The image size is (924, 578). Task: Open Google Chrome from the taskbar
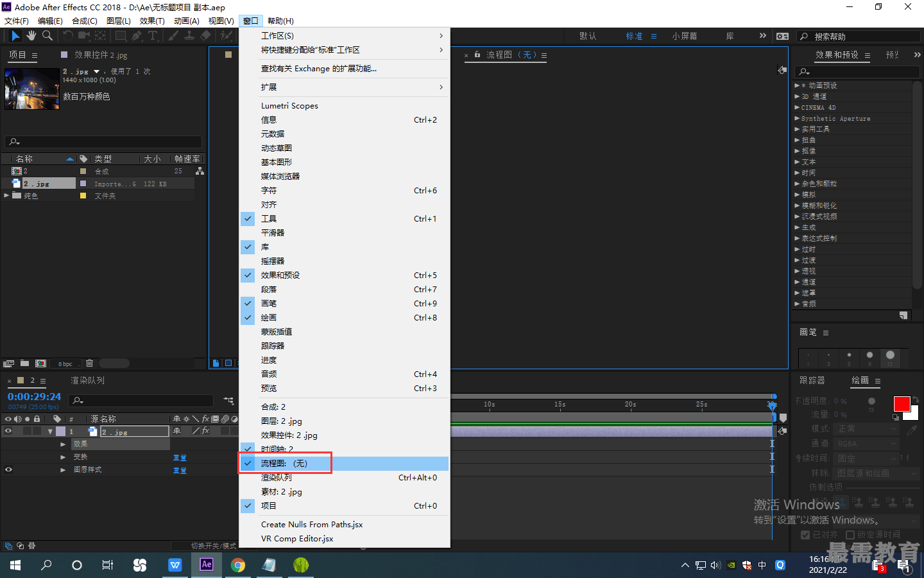(238, 565)
